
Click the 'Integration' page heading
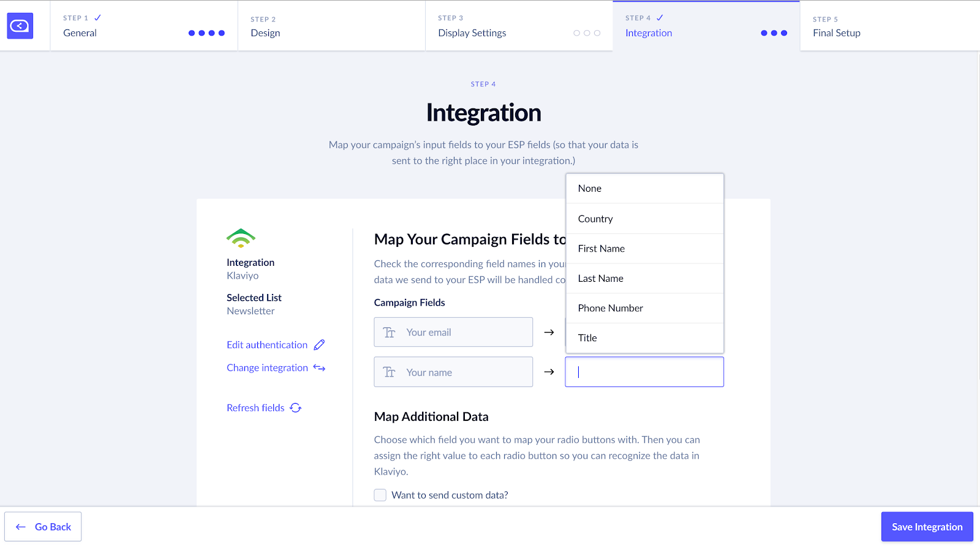(484, 113)
